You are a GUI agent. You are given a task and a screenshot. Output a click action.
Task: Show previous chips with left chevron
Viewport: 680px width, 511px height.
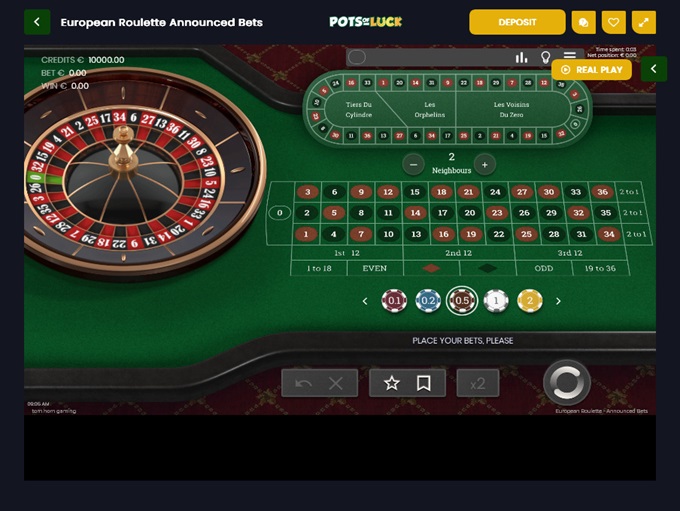(365, 301)
